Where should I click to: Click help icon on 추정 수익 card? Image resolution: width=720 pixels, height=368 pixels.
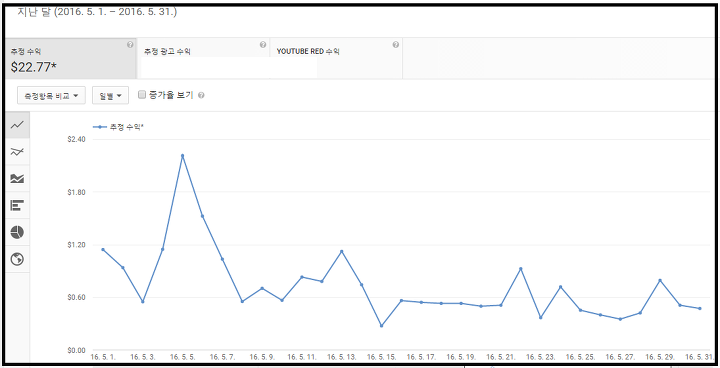pyautogui.click(x=130, y=45)
